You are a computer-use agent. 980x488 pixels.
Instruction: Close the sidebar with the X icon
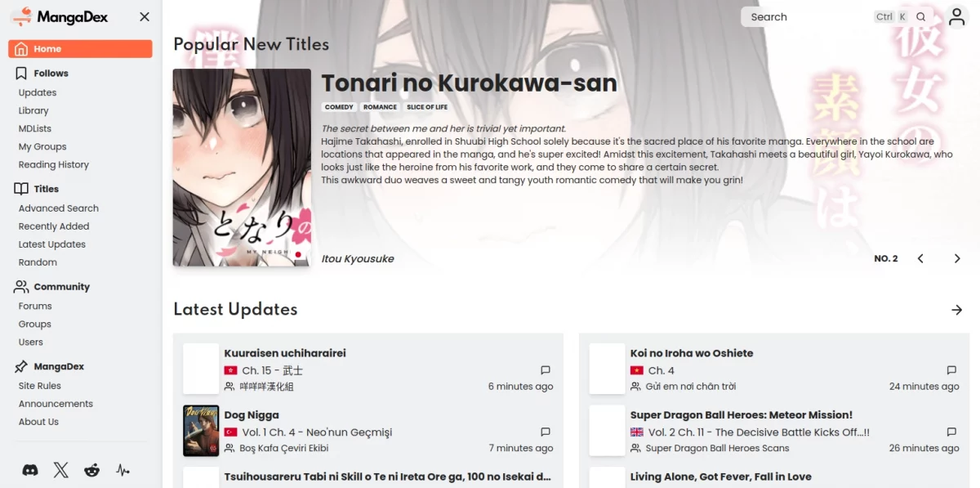(145, 16)
